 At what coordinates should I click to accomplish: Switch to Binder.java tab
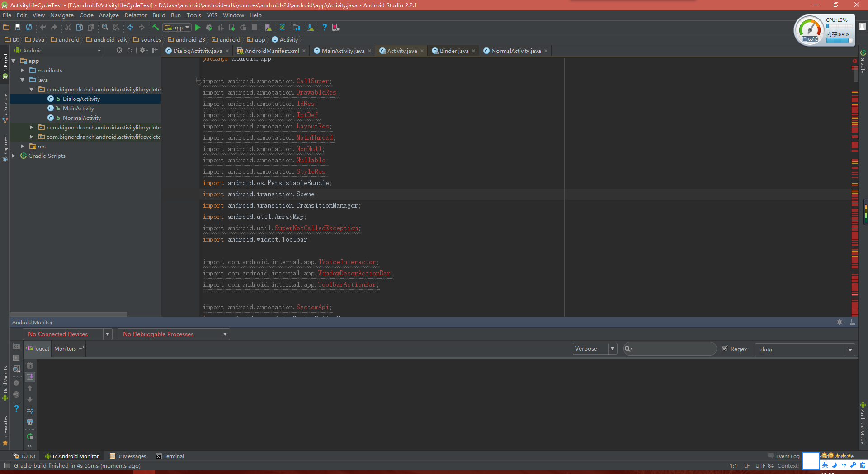[454, 51]
